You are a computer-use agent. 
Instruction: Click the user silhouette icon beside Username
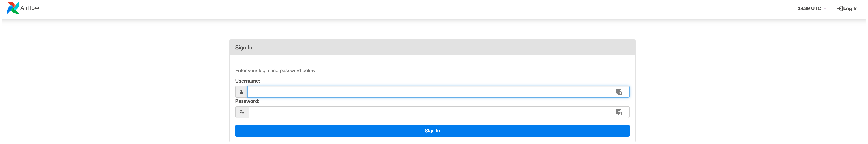coord(241,92)
